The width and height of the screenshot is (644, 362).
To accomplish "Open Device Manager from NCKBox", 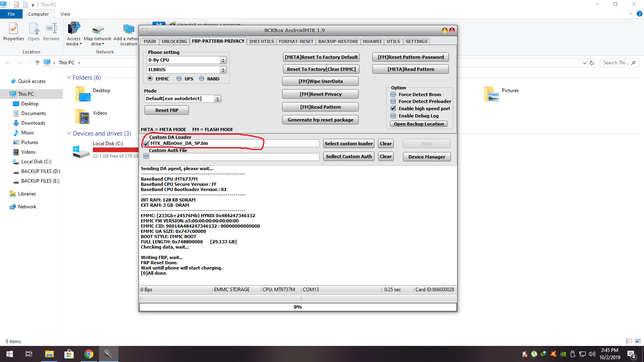I will [427, 157].
